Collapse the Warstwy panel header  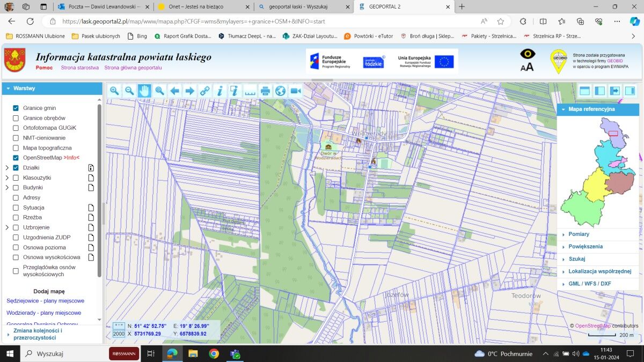(24, 88)
